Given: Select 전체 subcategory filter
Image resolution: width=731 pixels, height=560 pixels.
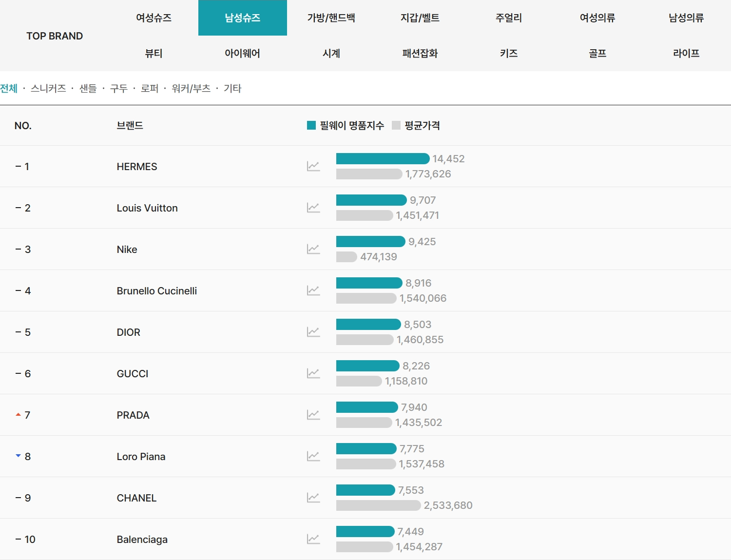Looking at the screenshot, I should (x=9, y=88).
